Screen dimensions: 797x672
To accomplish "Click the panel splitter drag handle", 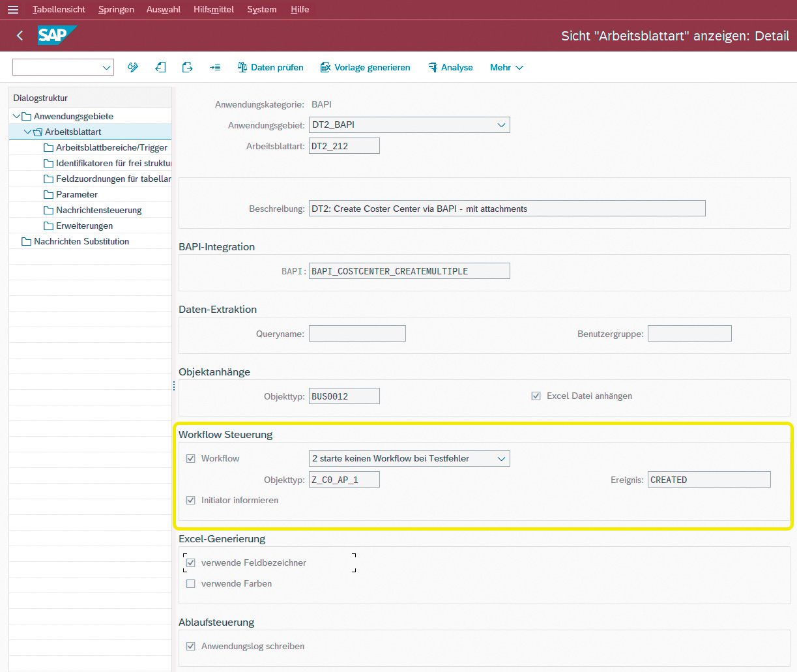I will [x=174, y=386].
